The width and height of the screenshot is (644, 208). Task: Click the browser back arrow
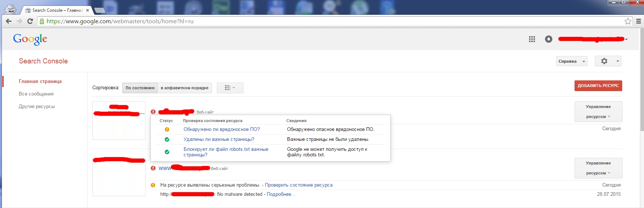pos(9,21)
